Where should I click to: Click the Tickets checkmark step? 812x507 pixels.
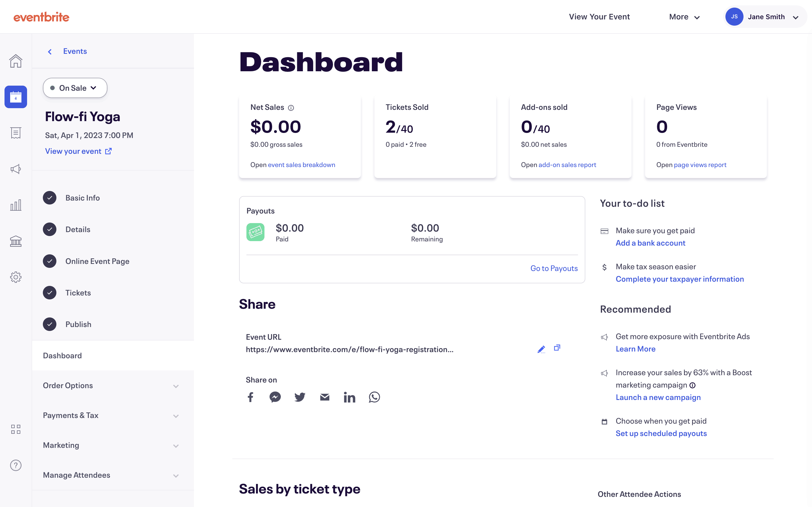(x=50, y=293)
